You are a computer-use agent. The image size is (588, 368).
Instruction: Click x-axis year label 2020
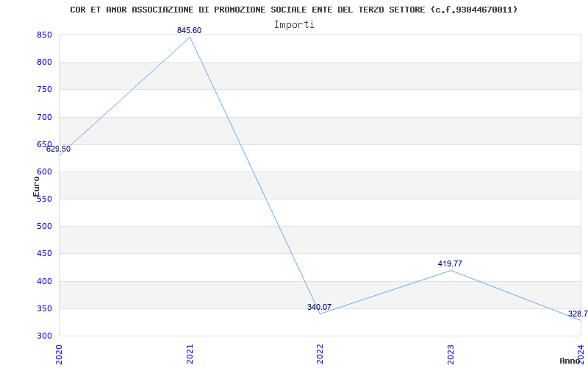(59, 354)
